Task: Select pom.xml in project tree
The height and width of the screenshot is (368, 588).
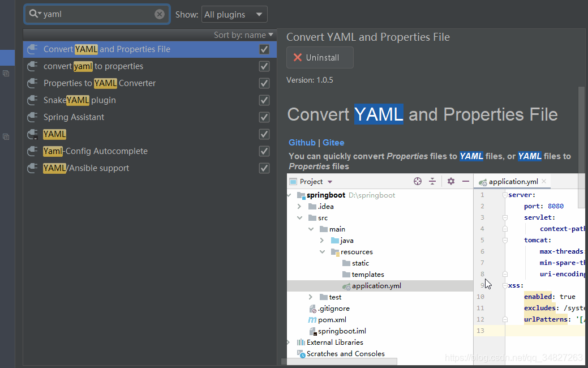Action: 327,320
